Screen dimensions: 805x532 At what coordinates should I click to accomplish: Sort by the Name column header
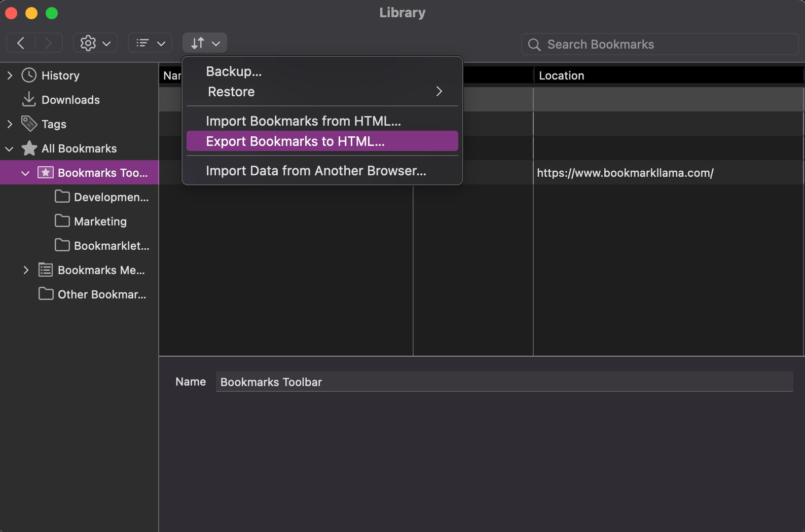click(171, 75)
